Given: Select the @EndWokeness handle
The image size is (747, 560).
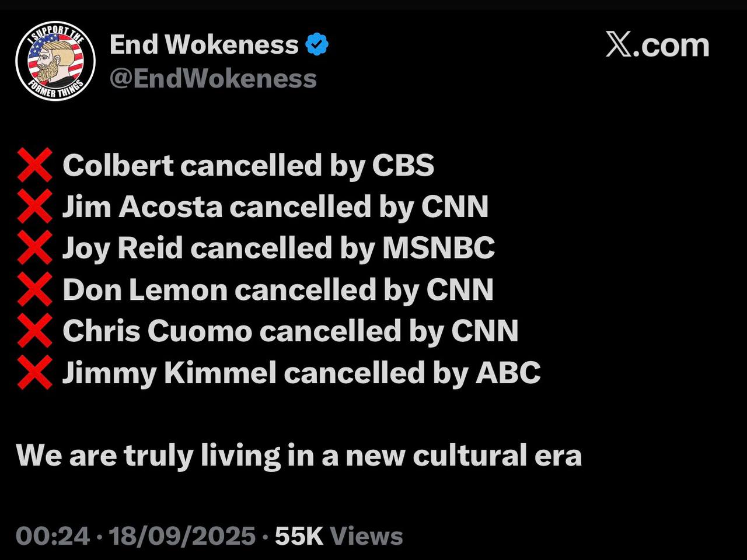Looking at the screenshot, I should tap(213, 79).
